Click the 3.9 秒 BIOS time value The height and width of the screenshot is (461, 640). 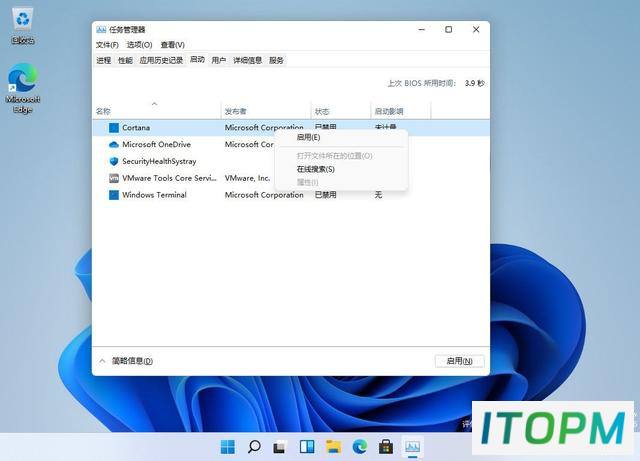[474, 83]
